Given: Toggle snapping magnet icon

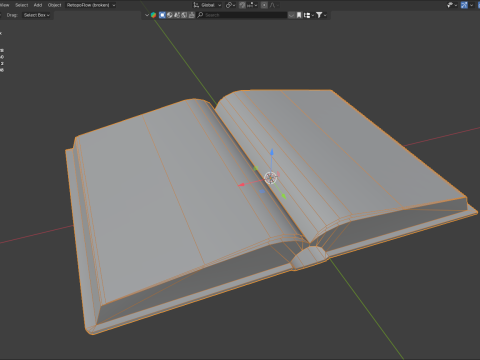Looking at the screenshot, I should point(242,5).
